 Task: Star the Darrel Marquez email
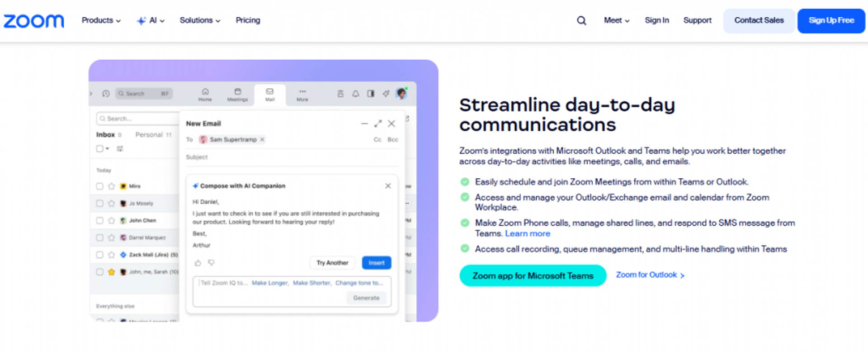(x=111, y=238)
